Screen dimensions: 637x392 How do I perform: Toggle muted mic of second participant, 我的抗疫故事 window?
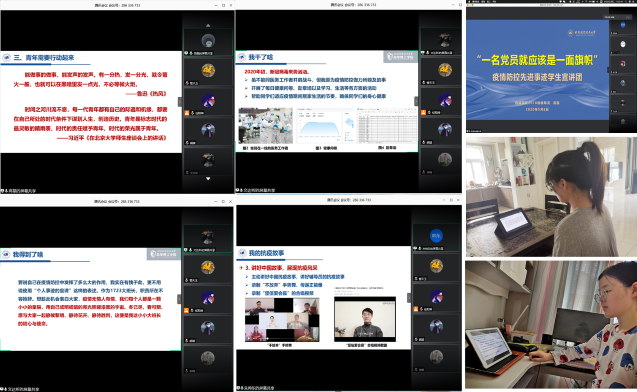tap(416, 279)
